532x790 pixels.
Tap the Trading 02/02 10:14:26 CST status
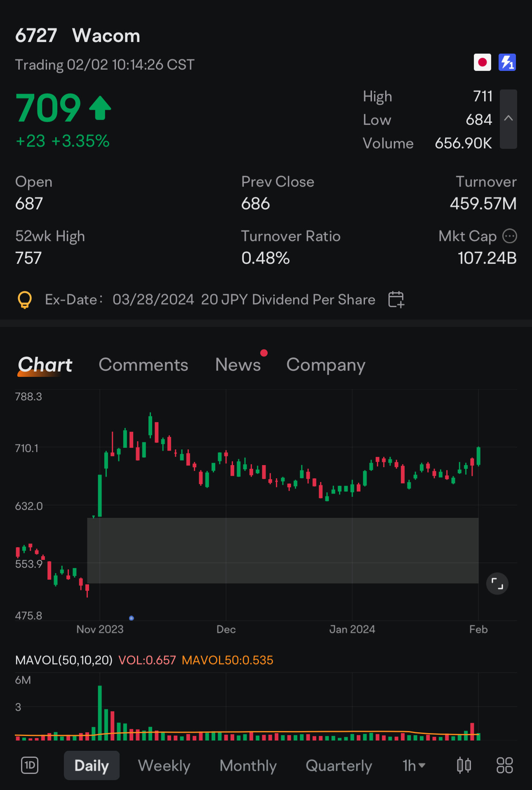click(105, 65)
